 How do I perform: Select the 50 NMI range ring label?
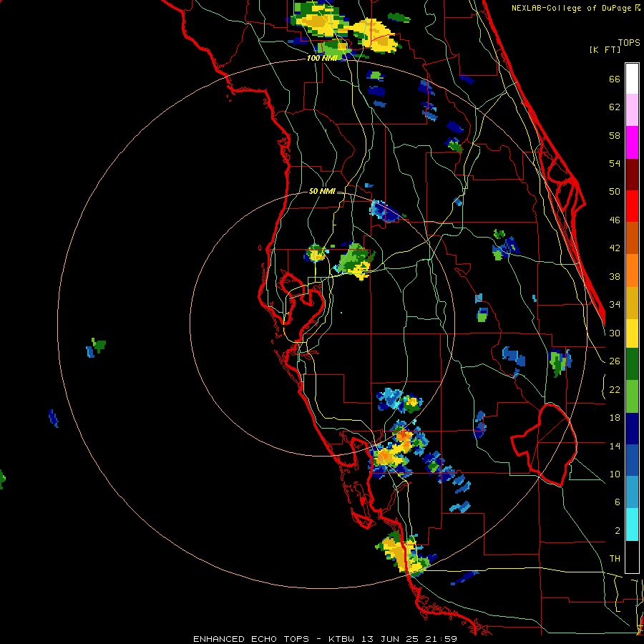(x=322, y=191)
